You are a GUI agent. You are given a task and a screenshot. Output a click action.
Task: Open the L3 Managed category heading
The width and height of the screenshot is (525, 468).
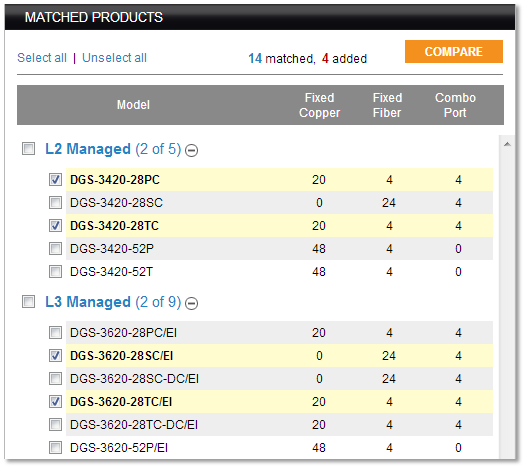[x=113, y=302]
